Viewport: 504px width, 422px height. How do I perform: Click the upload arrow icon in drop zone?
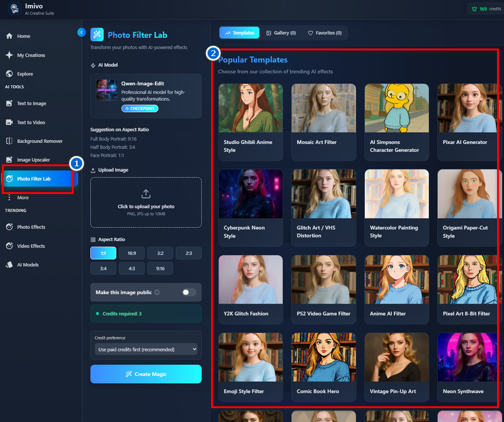[146, 194]
